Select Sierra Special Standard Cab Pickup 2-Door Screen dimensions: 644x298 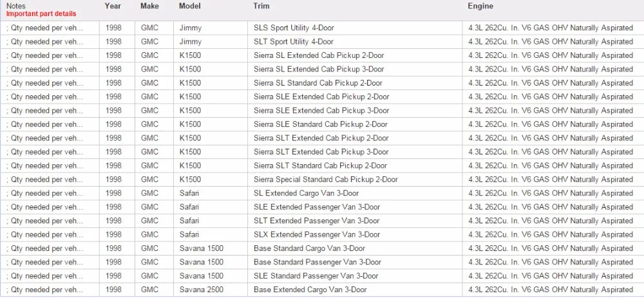point(326,180)
